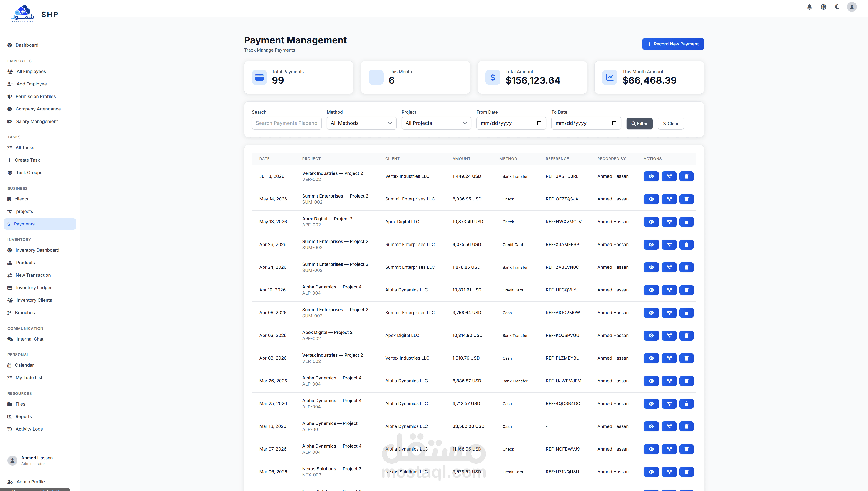The width and height of the screenshot is (868, 491).
Task: Delete the REF-HECQVLYL payment row
Action: point(686,290)
